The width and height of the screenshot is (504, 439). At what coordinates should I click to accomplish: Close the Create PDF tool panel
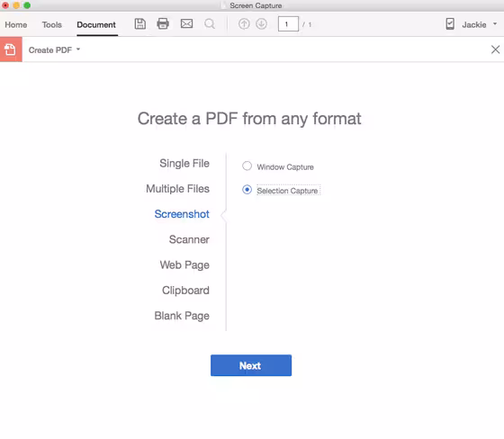[495, 49]
